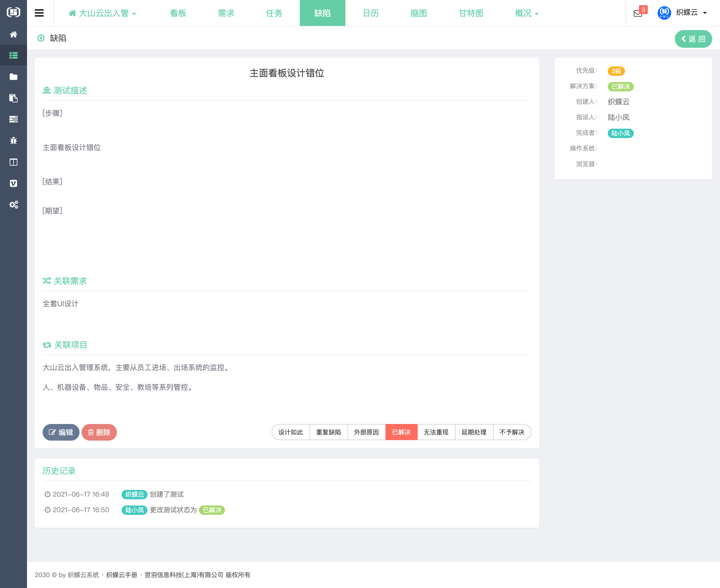Click the 编辑 button

(61, 432)
